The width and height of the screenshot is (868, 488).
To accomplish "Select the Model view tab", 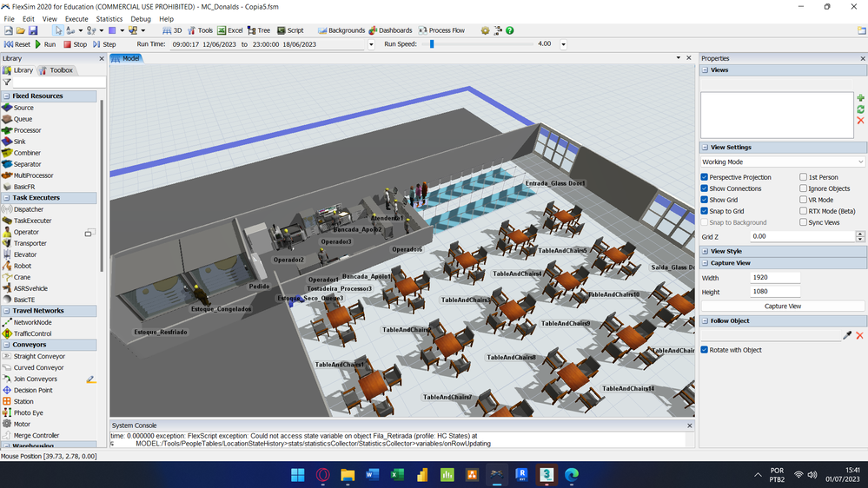I will [x=126, y=58].
